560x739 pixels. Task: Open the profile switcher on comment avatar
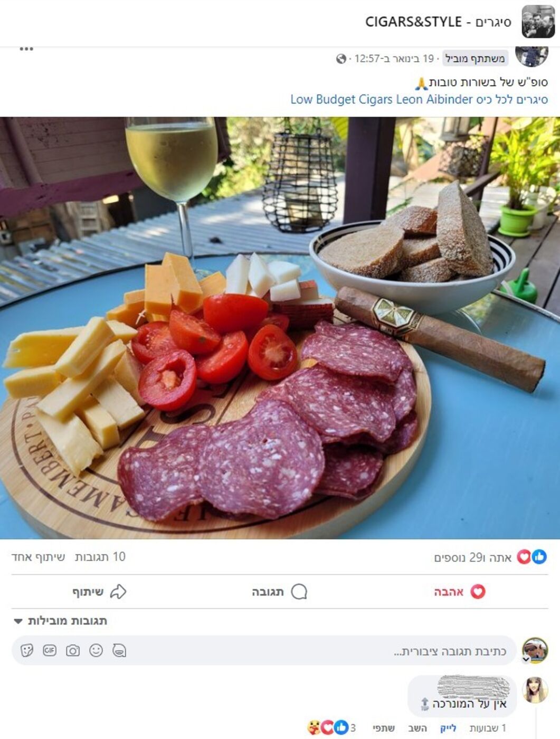[x=527, y=659]
